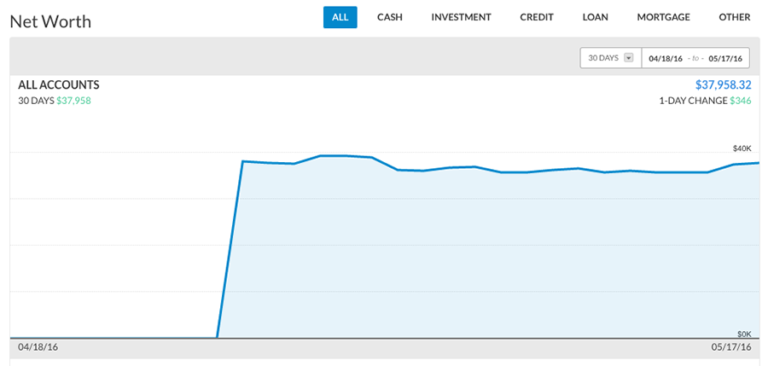
Task: Click the 1-DAY CHANGE $346 value
Action: 741,101
